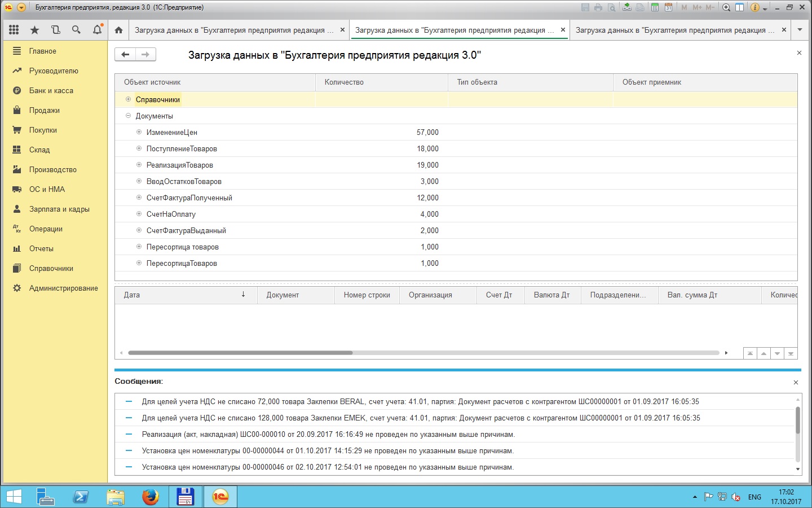Open the Windows Start button
The image size is (812, 508).
pyautogui.click(x=14, y=497)
